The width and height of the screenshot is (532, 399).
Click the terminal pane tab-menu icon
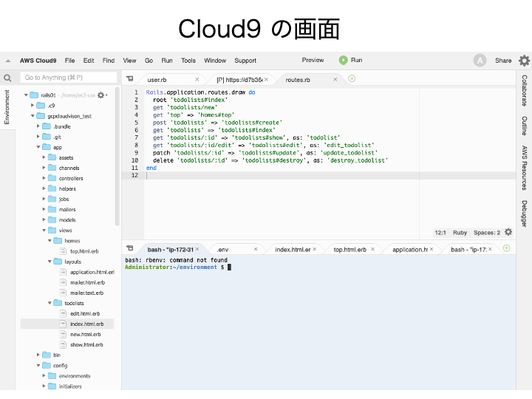pyautogui.click(x=129, y=248)
